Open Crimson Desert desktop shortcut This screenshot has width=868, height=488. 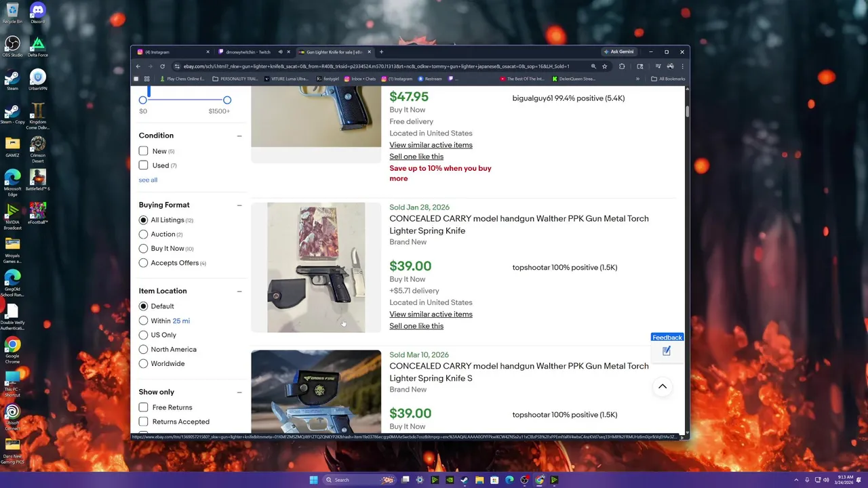pyautogui.click(x=37, y=148)
